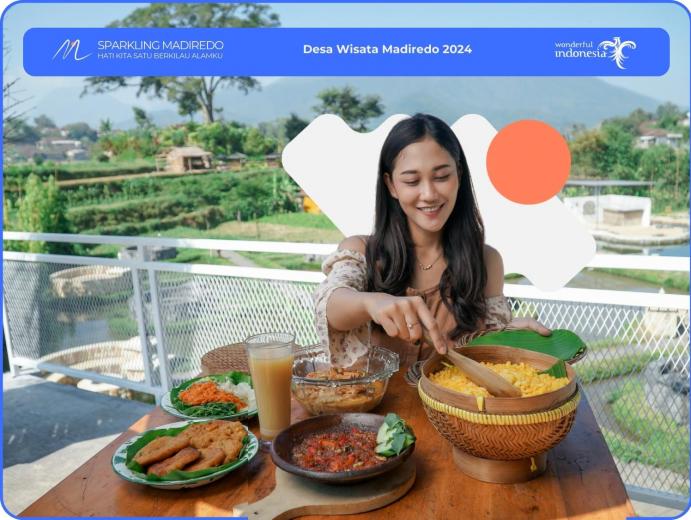Select the wooden rice spoon

pos(478,369)
